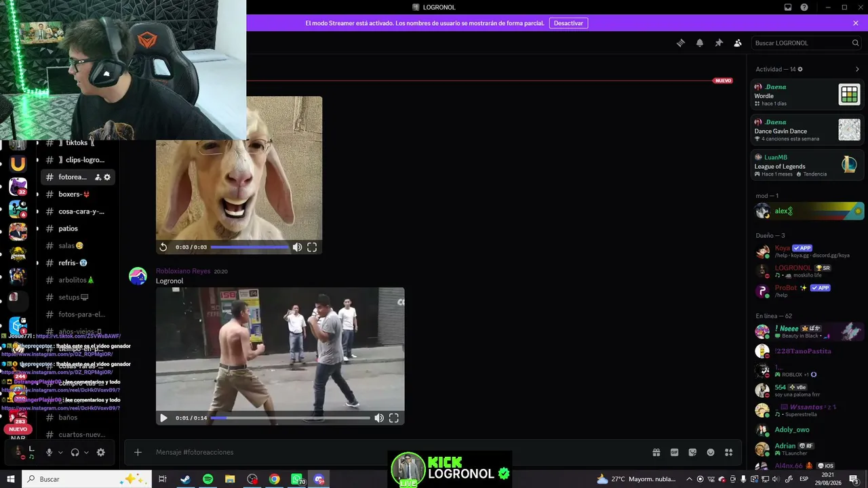Image resolution: width=868 pixels, height=488 pixels.
Task: Open the patios channel
Action: coord(77,228)
